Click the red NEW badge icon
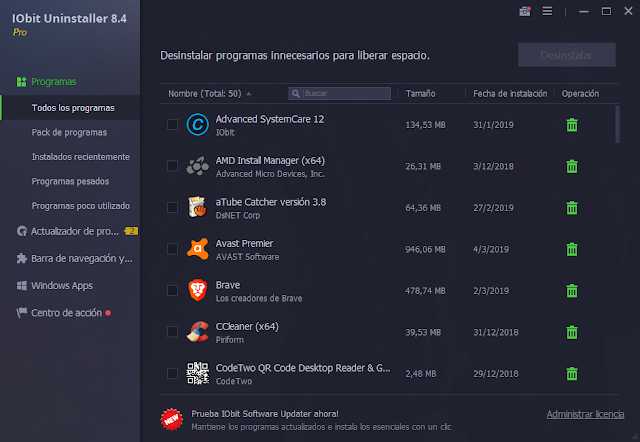Screen dimensions: 640x442 pyautogui.click(x=171, y=420)
